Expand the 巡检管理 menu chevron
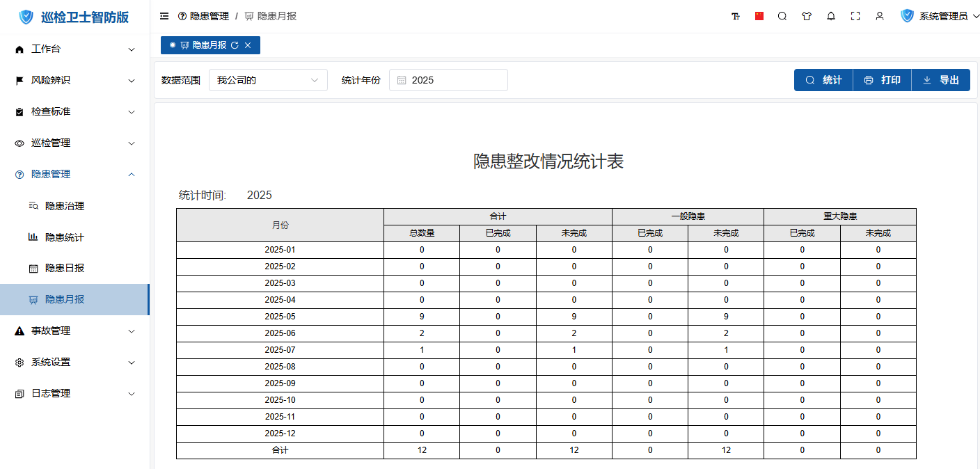Screen dimensions: 980x469 tap(132, 143)
